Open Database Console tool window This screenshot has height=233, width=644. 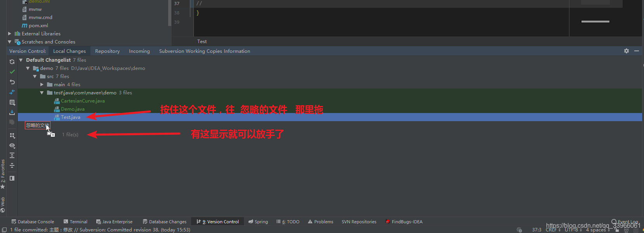(x=33, y=222)
